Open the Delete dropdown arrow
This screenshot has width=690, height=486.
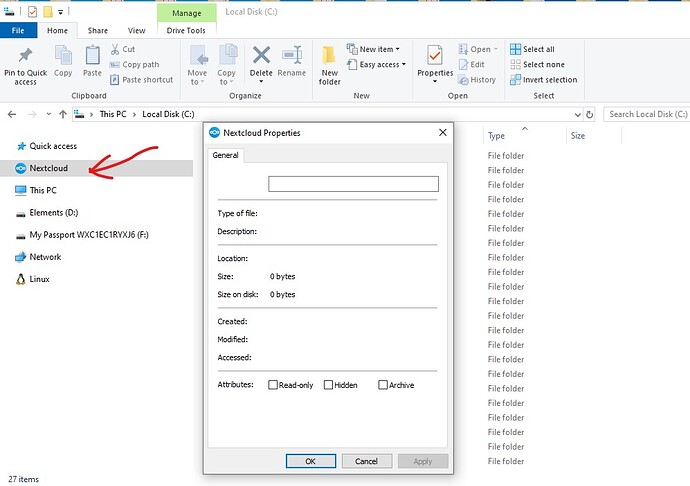coord(261,81)
